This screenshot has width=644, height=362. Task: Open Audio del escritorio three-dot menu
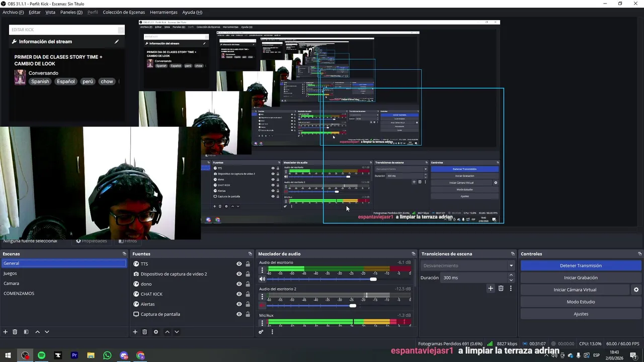click(x=262, y=270)
